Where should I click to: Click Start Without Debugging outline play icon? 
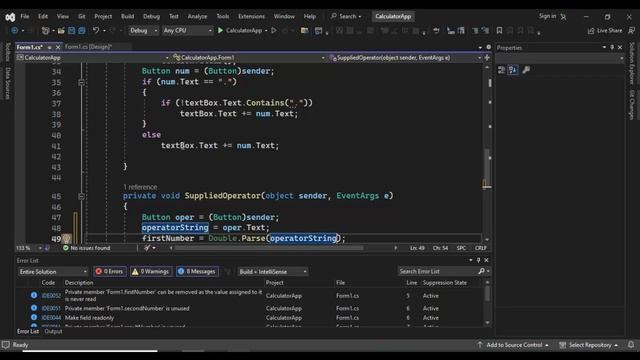tap(274, 31)
